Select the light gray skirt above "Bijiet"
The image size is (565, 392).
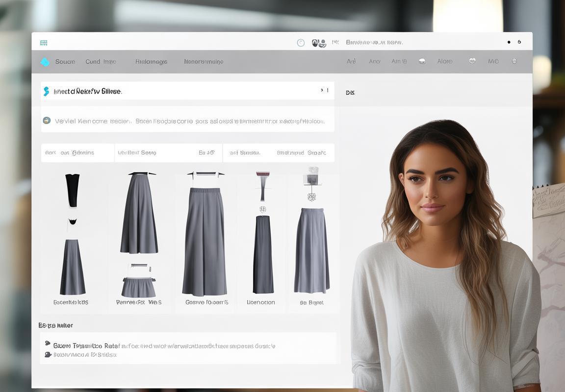click(x=312, y=250)
